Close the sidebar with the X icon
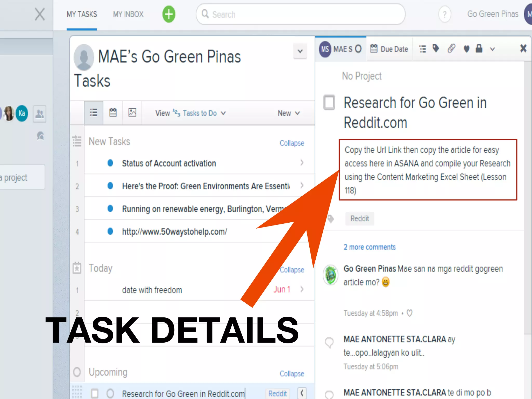This screenshot has width=532, height=399. [40, 14]
